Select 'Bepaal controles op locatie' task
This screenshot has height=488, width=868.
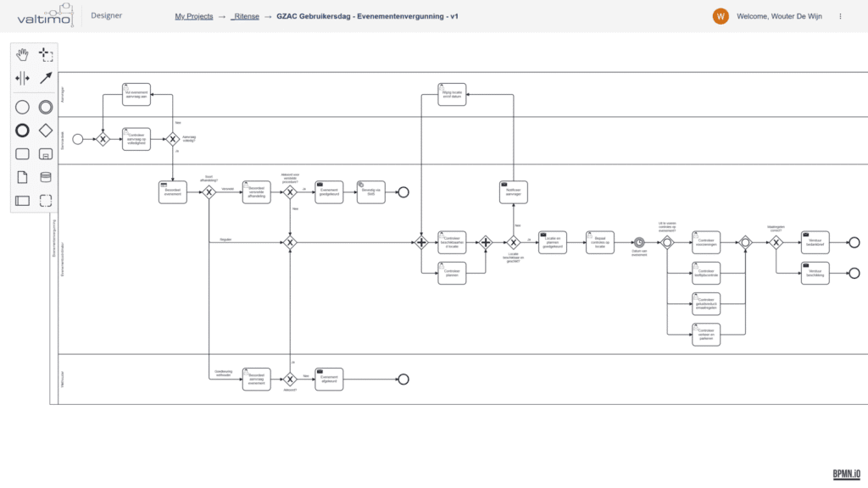point(600,242)
